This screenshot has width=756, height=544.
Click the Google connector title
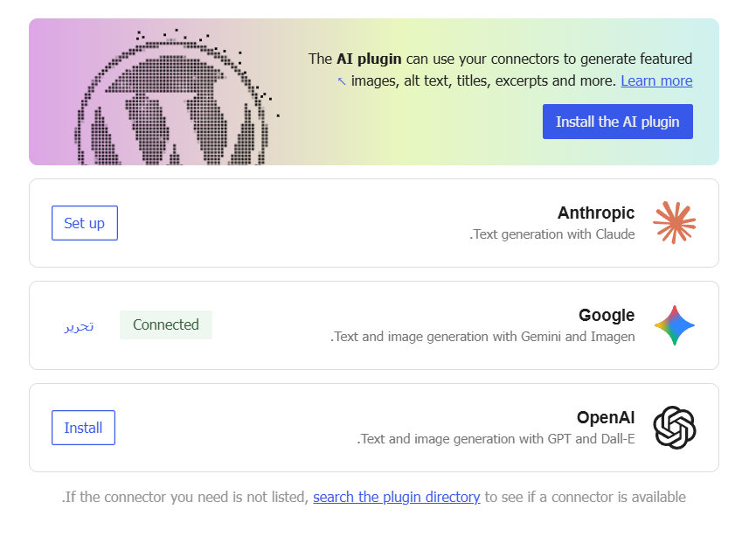point(606,316)
